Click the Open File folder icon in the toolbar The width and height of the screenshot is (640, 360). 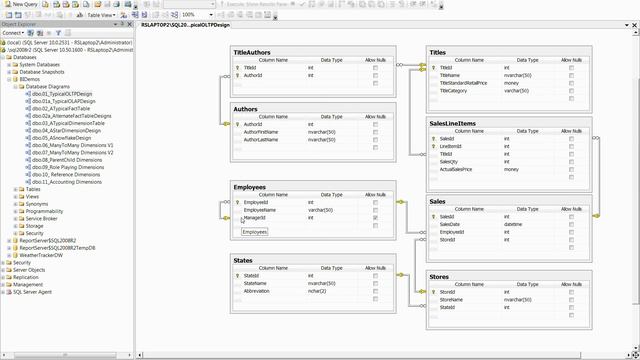click(98, 4)
